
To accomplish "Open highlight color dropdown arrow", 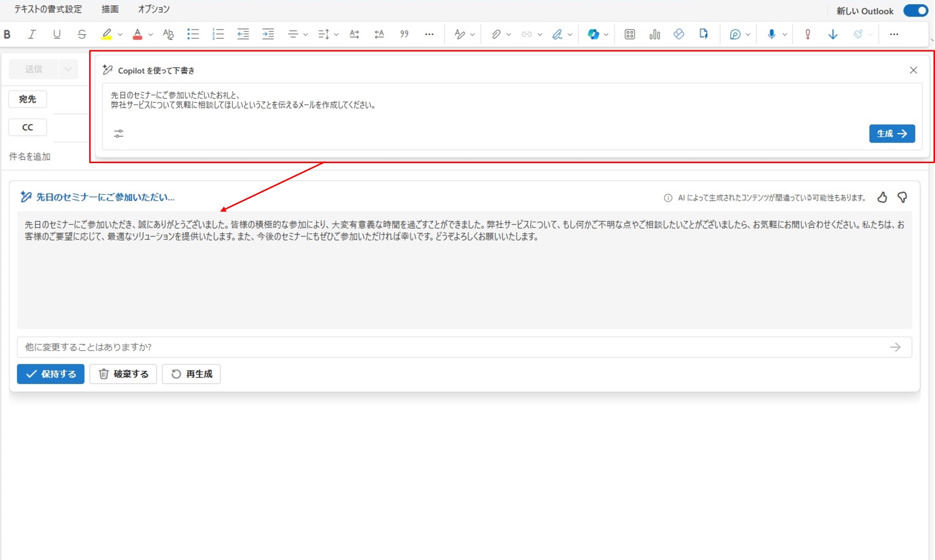I will click(x=120, y=35).
